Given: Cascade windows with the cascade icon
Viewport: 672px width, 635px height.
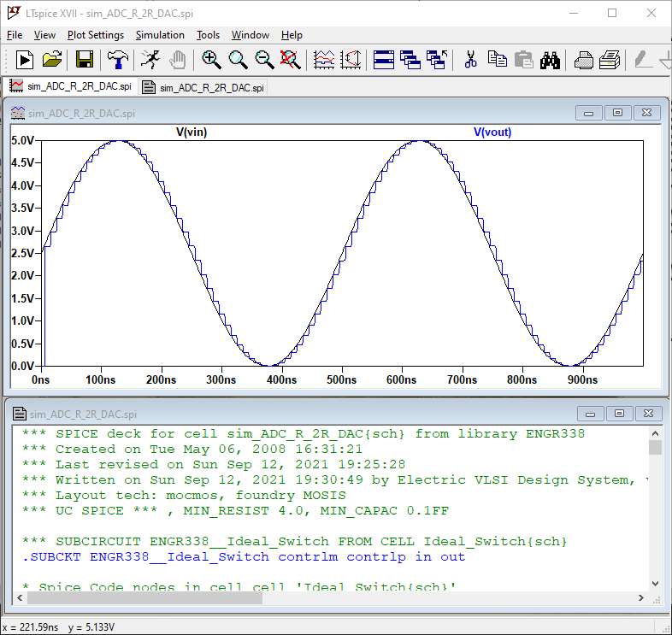Looking at the screenshot, I should click(x=410, y=60).
